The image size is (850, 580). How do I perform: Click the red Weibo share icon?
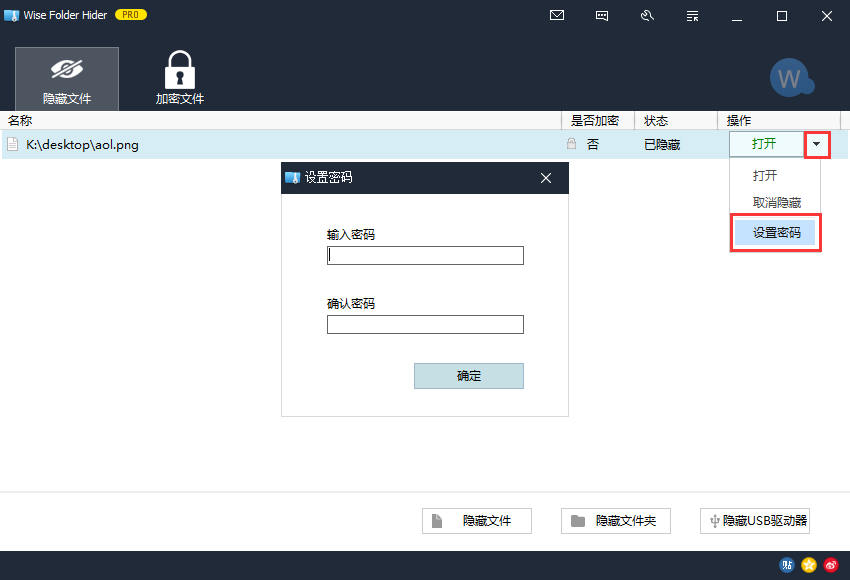831,565
